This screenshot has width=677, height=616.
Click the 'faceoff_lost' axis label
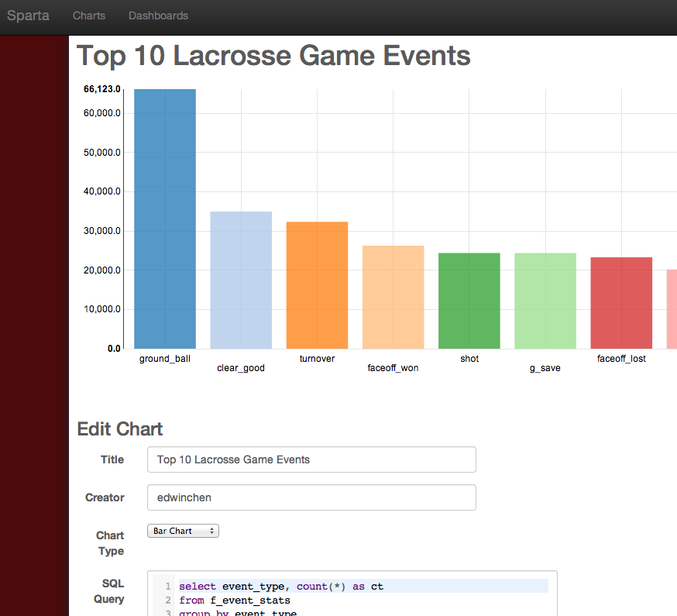point(621,359)
